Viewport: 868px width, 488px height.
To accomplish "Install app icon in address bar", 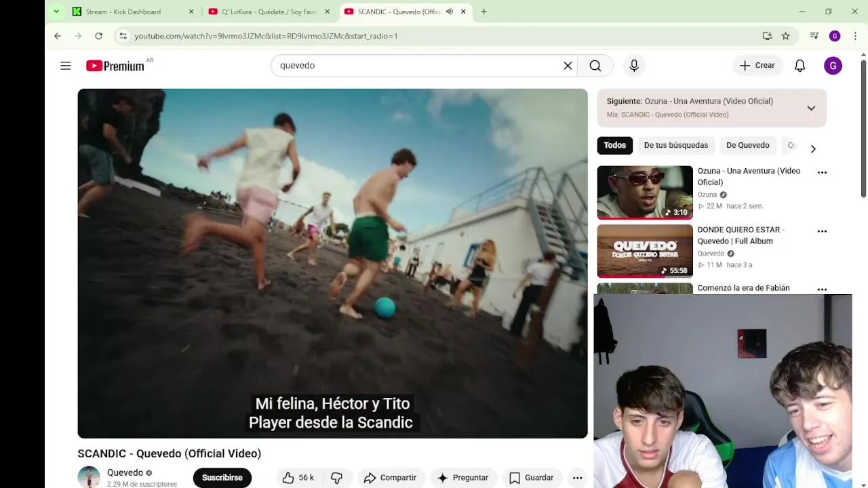I will click(x=767, y=36).
